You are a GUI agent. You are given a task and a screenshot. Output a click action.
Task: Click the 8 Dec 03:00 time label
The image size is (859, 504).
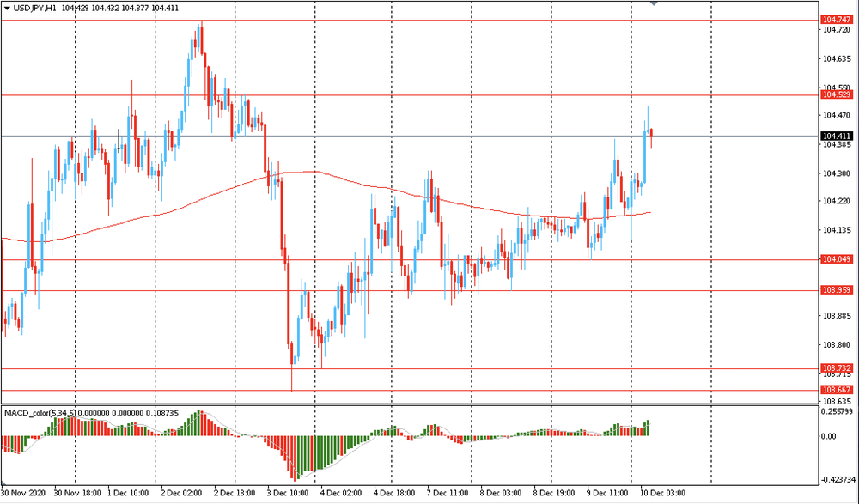point(501,493)
